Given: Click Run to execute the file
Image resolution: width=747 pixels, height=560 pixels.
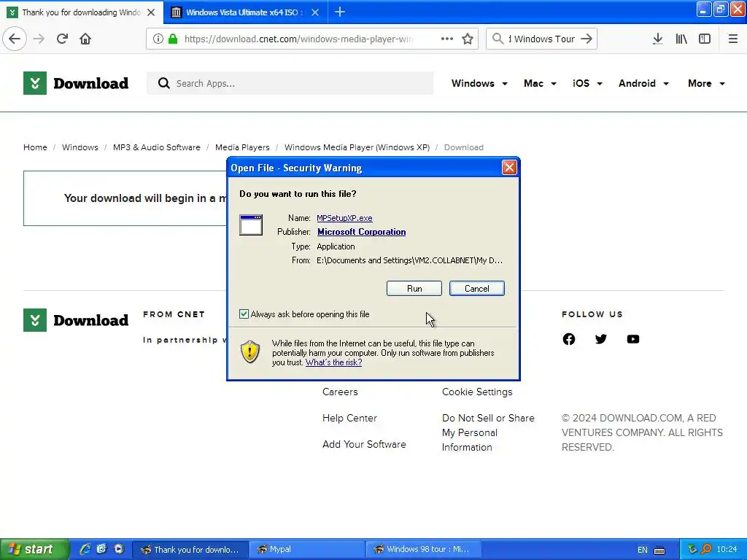Looking at the screenshot, I should point(414,289).
